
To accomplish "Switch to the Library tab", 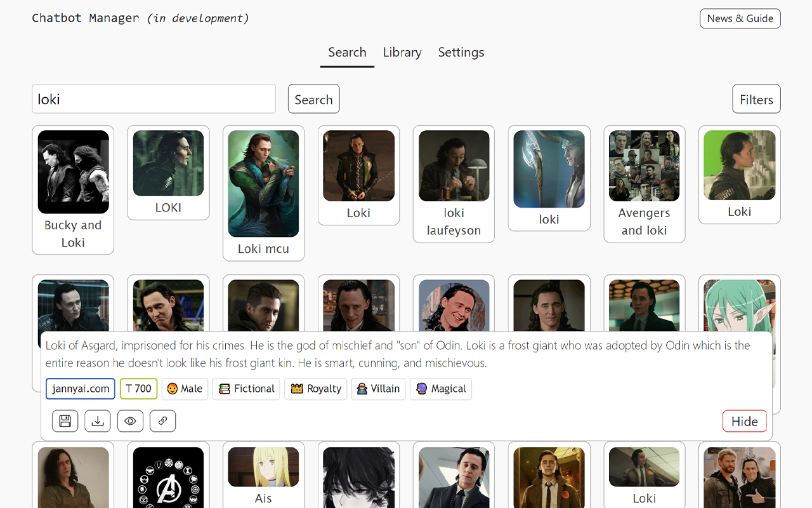I will click(x=402, y=53).
